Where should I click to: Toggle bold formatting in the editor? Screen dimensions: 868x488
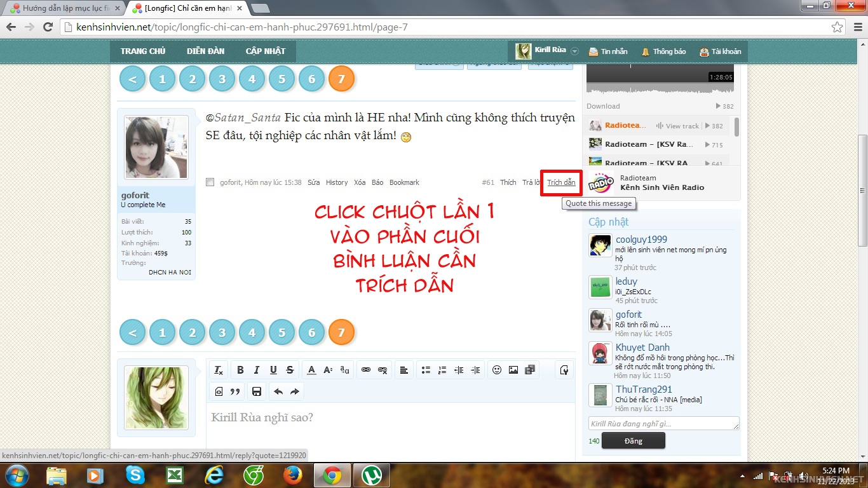(240, 370)
